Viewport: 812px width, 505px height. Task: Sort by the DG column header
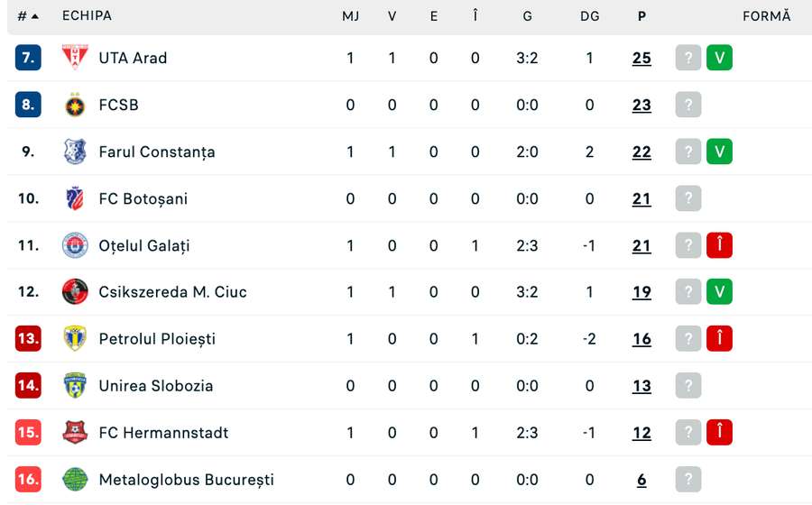coord(589,16)
